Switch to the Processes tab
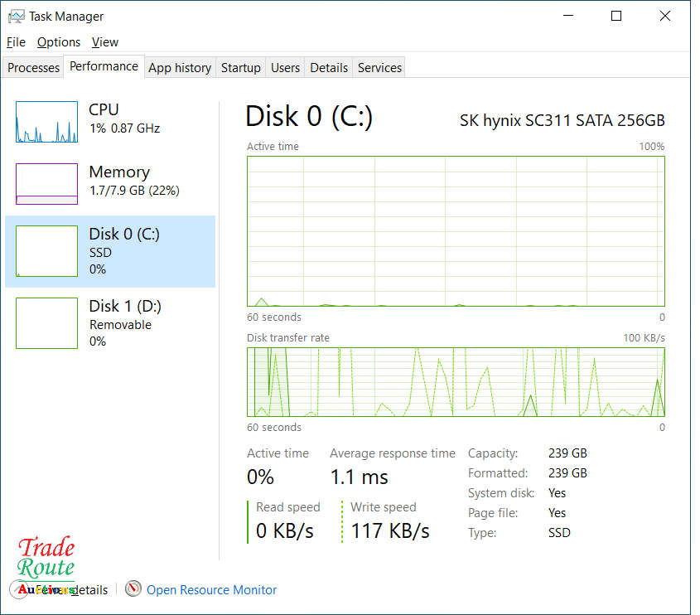This screenshot has height=615, width=700. tap(33, 67)
